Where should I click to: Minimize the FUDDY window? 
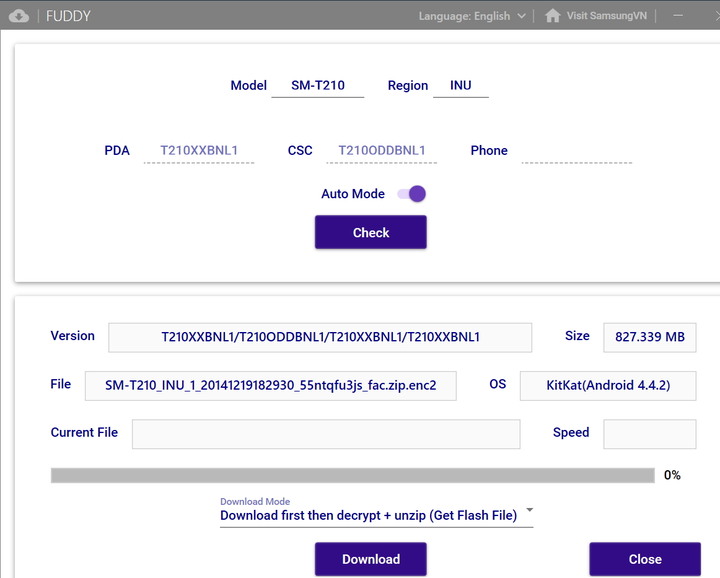point(678,16)
